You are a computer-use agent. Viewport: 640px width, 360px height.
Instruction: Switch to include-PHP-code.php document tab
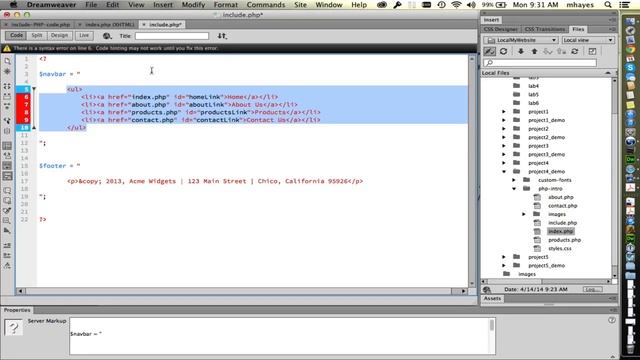click(x=38, y=24)
